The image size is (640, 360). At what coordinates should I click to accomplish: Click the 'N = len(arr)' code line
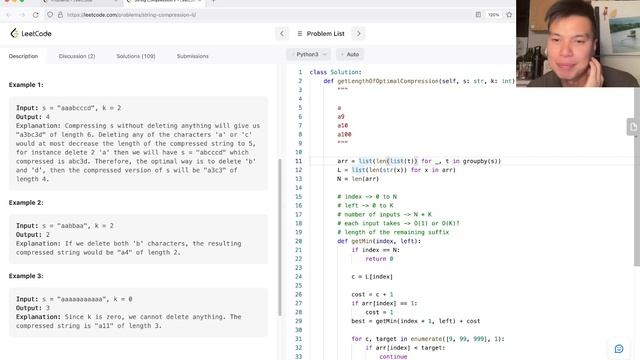[358, 179]
